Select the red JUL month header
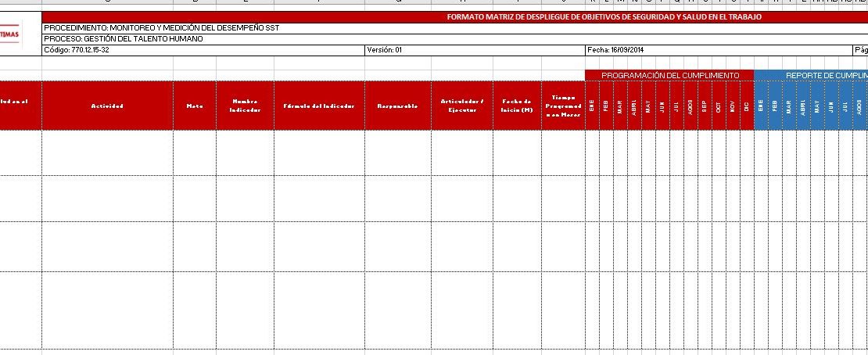868x355 pixels. tap(677, 106)
